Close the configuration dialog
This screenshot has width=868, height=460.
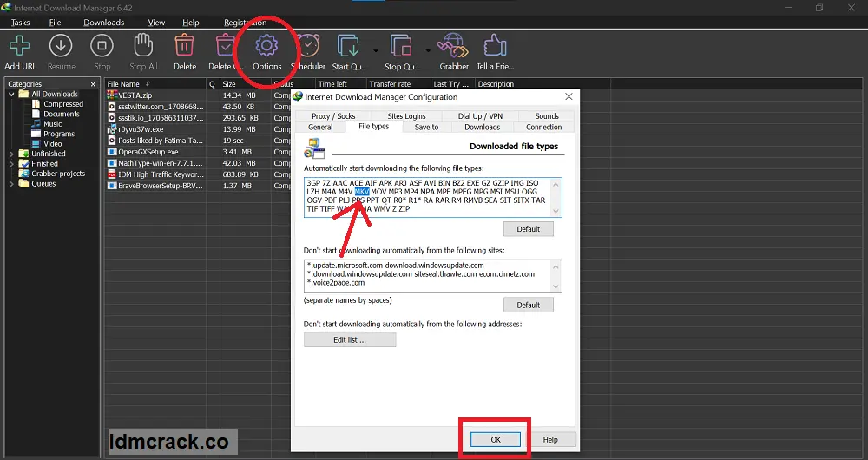569,97
